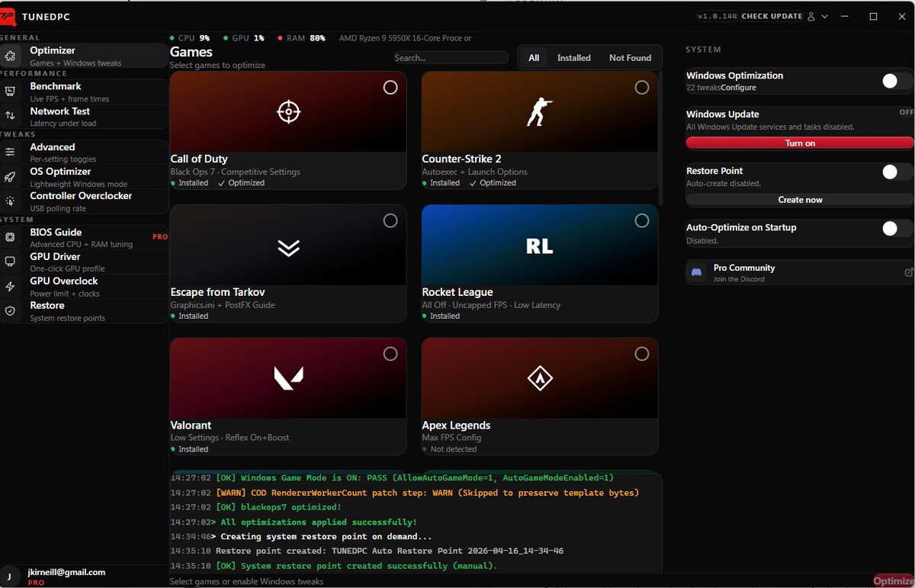Select the Escape from Tarkov radio circle
Viewport: 915px width, 588px height.
coord(390,220)
